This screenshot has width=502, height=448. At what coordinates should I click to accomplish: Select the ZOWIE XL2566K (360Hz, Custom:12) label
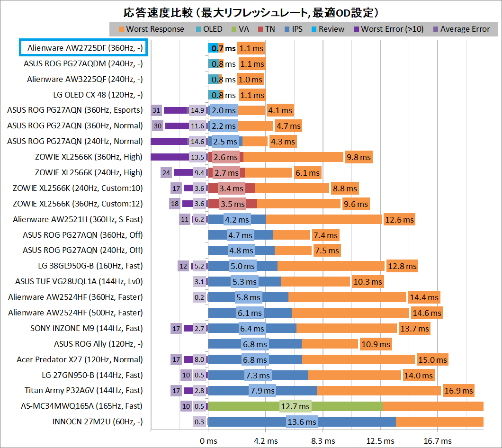[x=78, y=204]
